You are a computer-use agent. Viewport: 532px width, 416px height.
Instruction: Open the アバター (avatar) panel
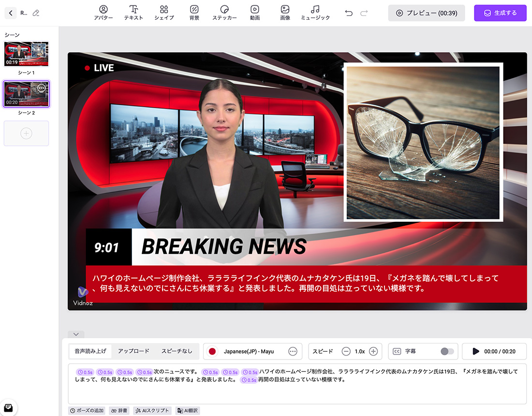[x=103, y=13]
